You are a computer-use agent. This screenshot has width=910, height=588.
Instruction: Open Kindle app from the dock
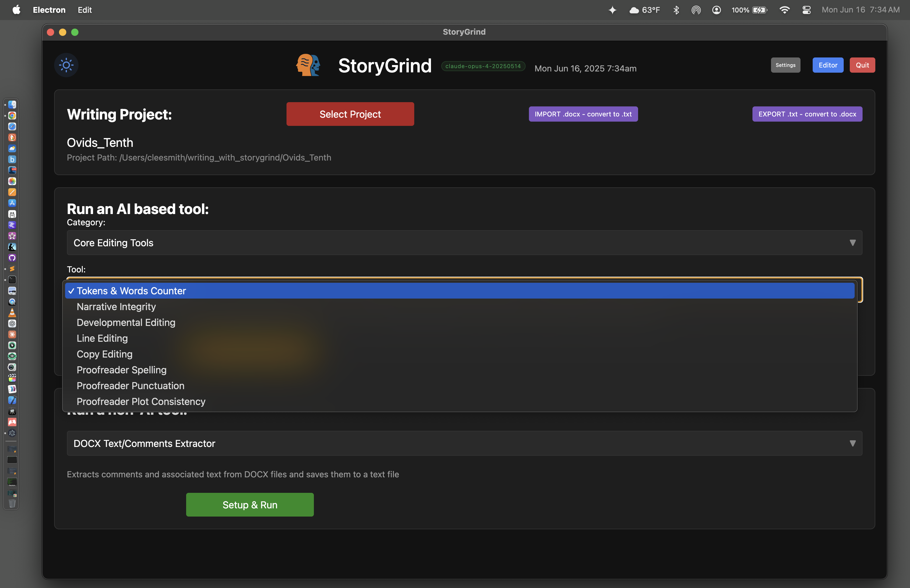(x=12, y=247)
